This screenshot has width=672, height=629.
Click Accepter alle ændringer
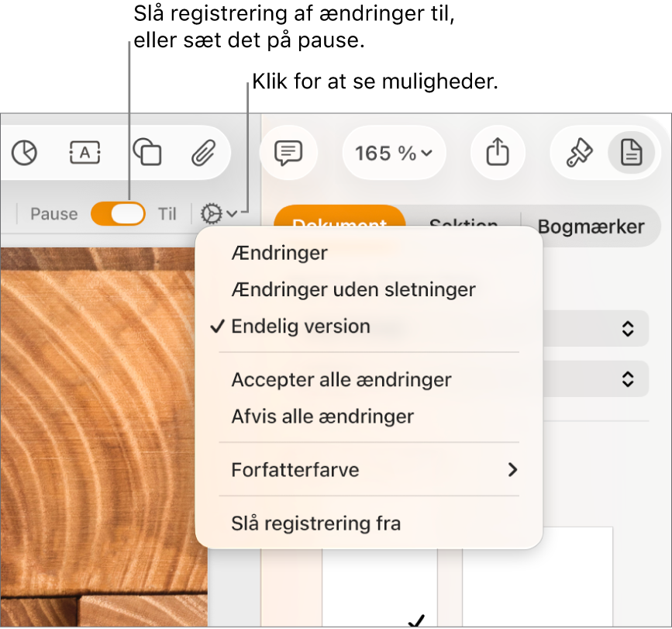click(341, 380)
